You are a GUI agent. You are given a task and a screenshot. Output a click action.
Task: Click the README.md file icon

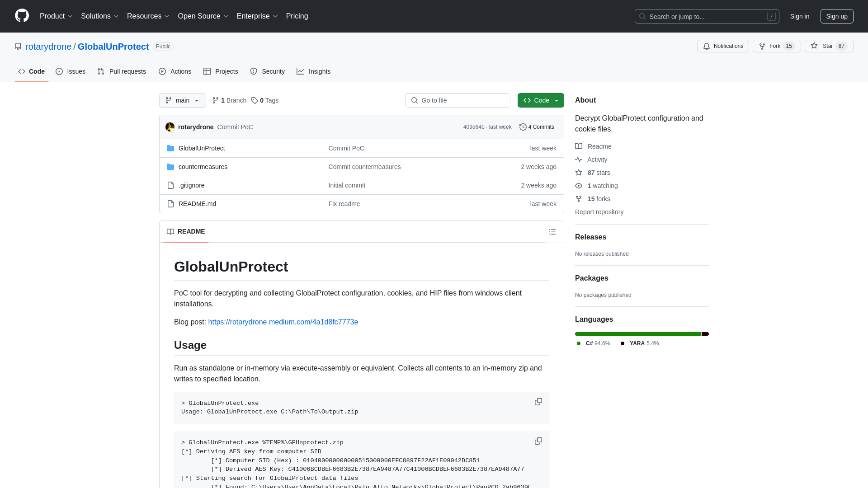point(170,204)
